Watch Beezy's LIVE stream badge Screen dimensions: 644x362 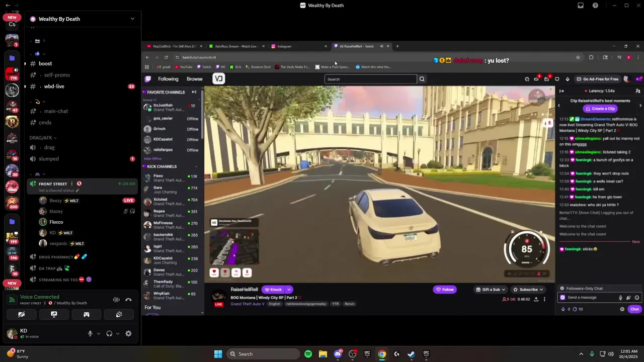coord(129,201)
